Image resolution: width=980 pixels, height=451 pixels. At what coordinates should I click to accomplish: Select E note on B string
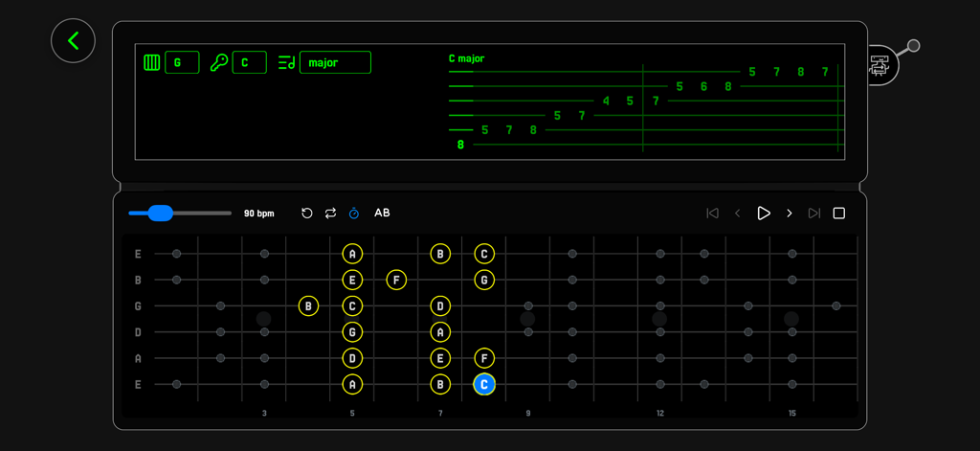pyautogui.click(x=352, y=280)
